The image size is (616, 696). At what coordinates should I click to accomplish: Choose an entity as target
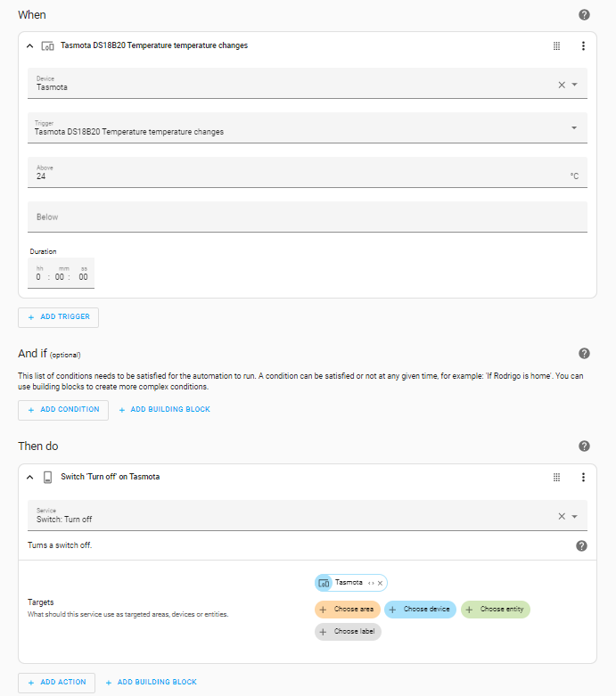496,610
